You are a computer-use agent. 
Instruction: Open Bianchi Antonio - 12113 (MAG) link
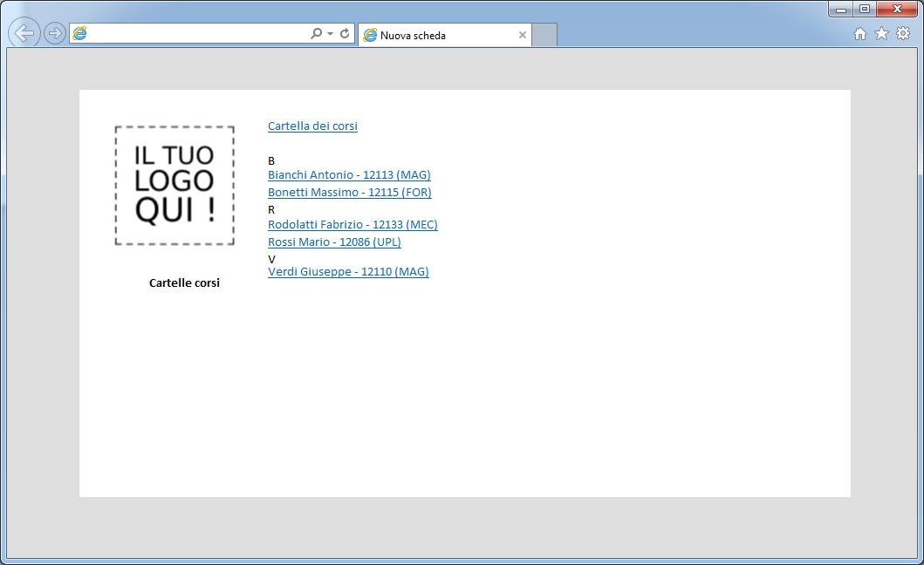pyautogui.click(x=349, y=175)
